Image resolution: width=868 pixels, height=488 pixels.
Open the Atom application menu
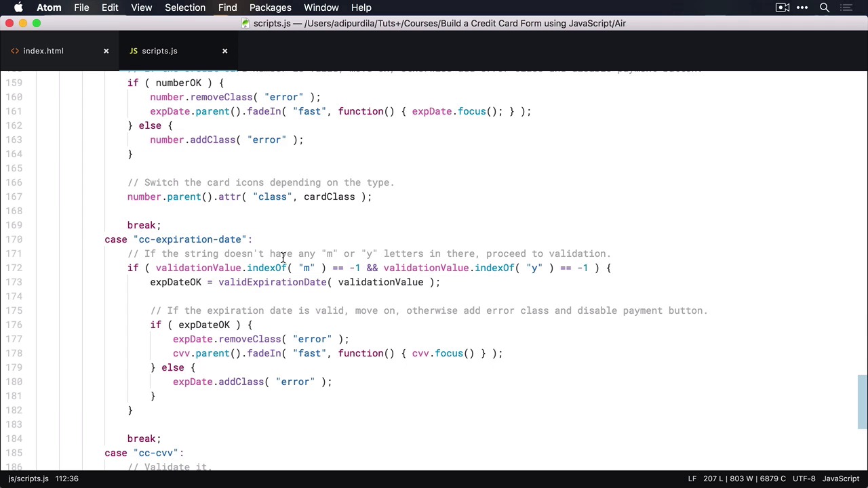point(49,7)
